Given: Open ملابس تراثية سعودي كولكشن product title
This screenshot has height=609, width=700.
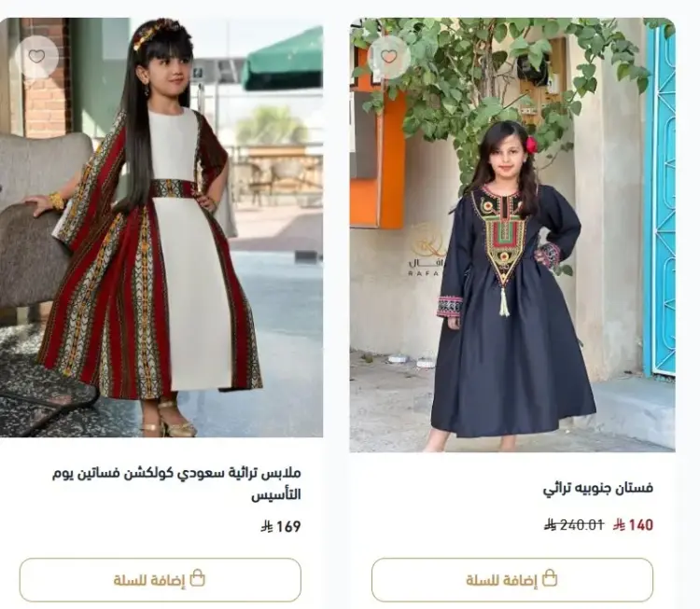Looking at the screenshot, I should tap(176, 483).
